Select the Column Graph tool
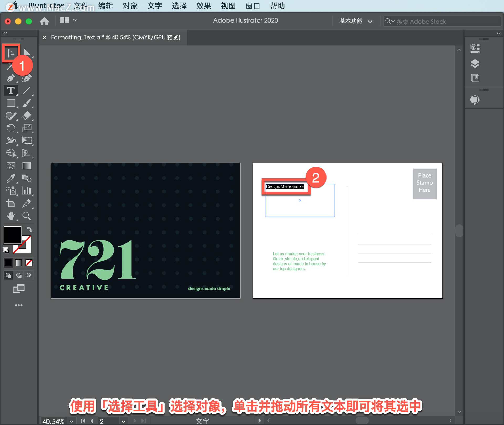 27,191
